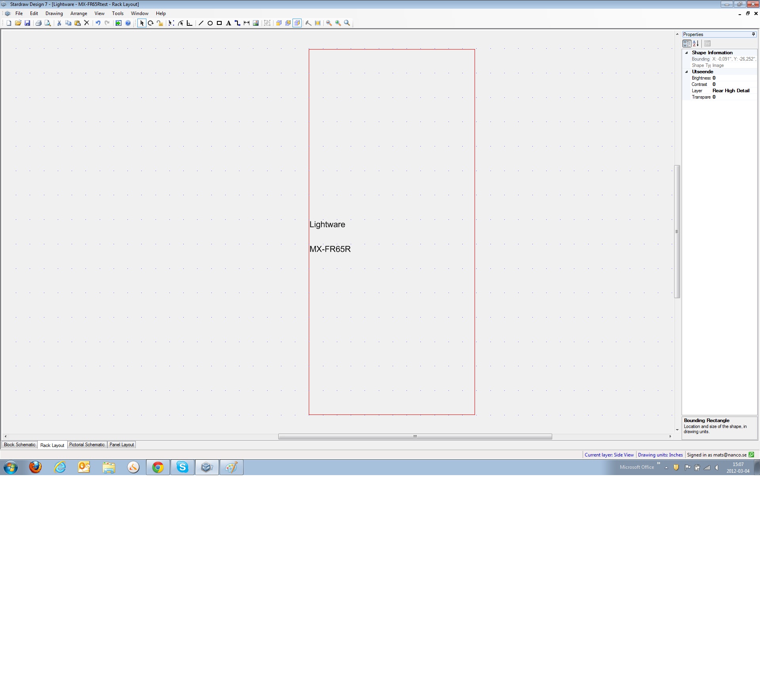
Task: Select the Dimension line tool
Action: [247, 23]
